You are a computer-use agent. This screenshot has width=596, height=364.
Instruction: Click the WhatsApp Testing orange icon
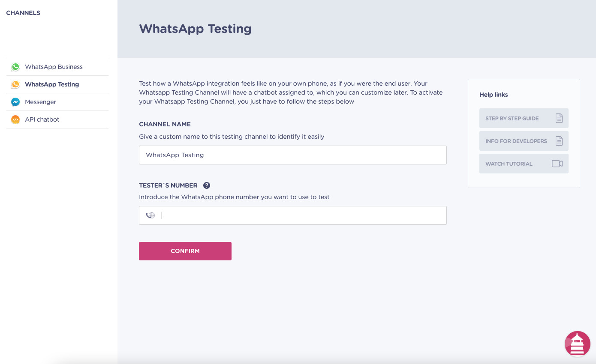pyautogui.click(x=15, y=84)
